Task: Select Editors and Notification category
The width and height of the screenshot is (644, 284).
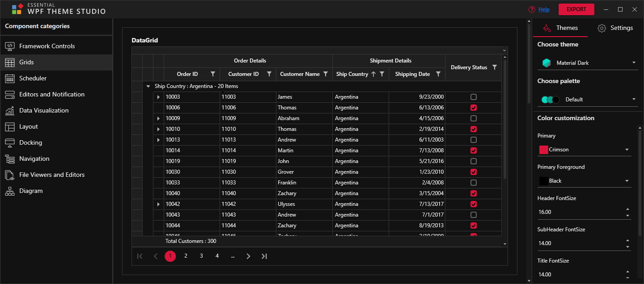Action: 51,95
